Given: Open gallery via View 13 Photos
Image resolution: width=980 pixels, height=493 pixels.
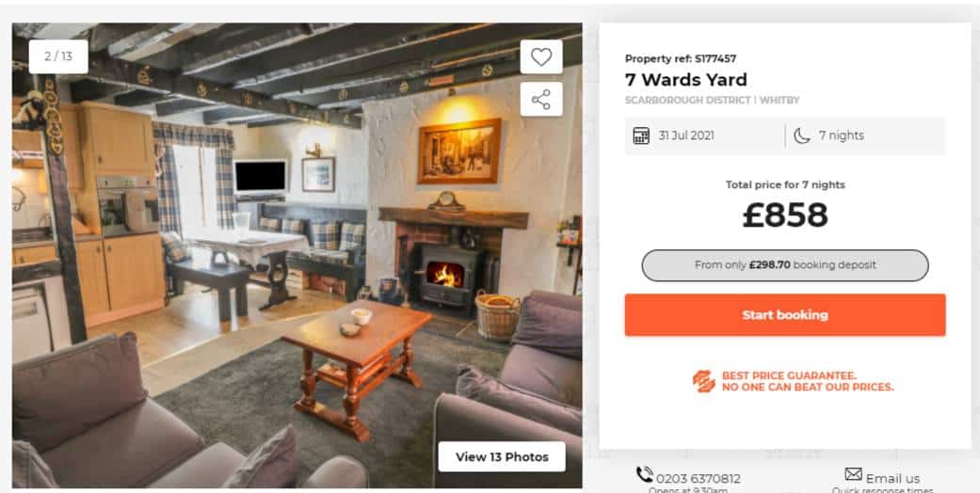Looking at the screenshot, I should [x=502, y=456].
